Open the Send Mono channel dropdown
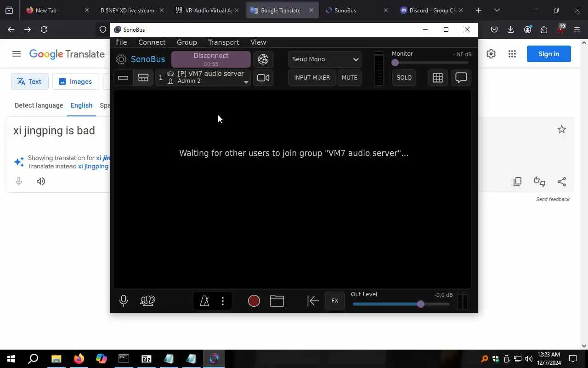Screen dimensions: 588x368 tap(325, 59)
